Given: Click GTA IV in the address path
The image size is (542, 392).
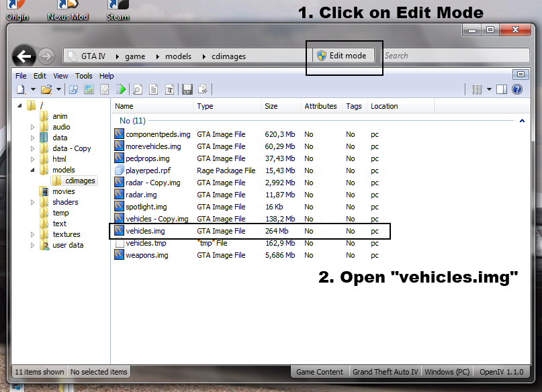Looking at the screenshot, I should coord(93,56).
